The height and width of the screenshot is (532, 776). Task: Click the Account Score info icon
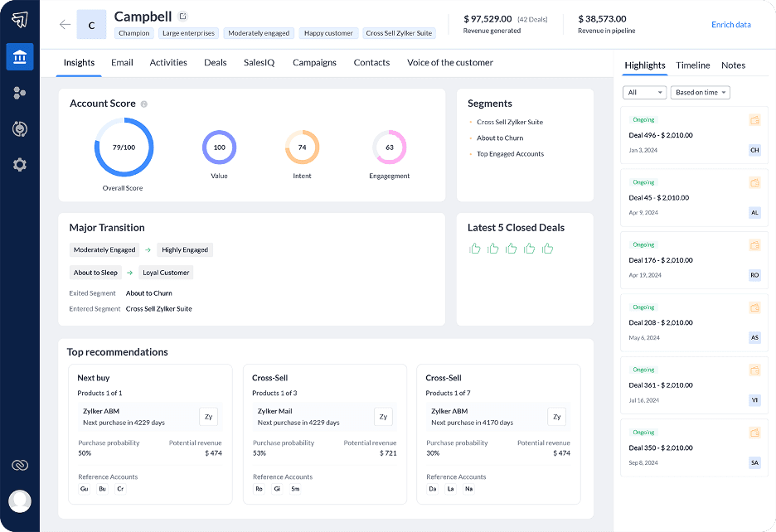144,104
